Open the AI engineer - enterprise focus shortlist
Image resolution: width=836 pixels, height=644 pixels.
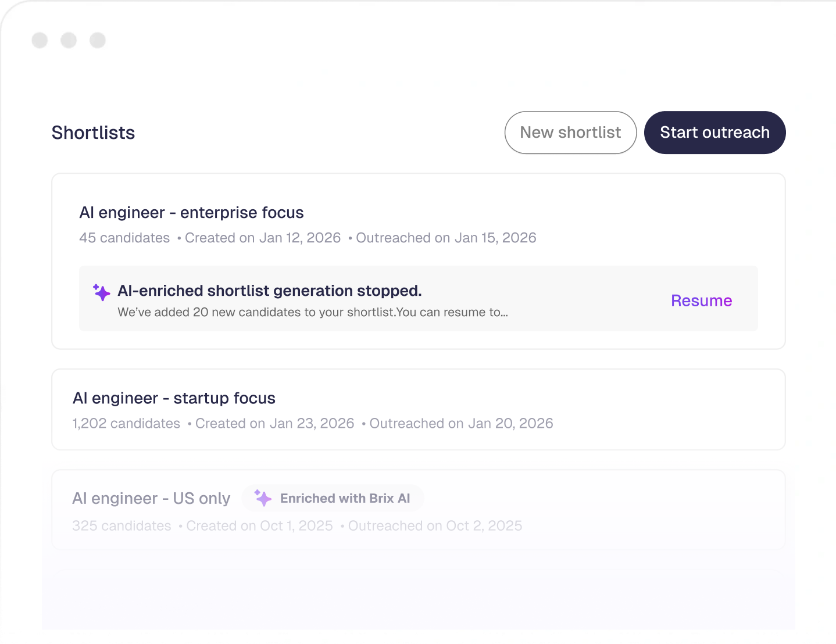(192, 213)
